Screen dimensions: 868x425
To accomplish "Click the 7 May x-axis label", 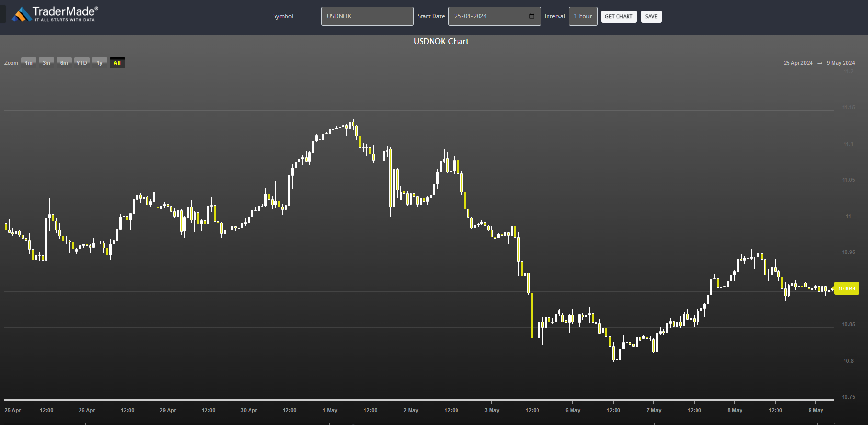I will tap(654, 410).
